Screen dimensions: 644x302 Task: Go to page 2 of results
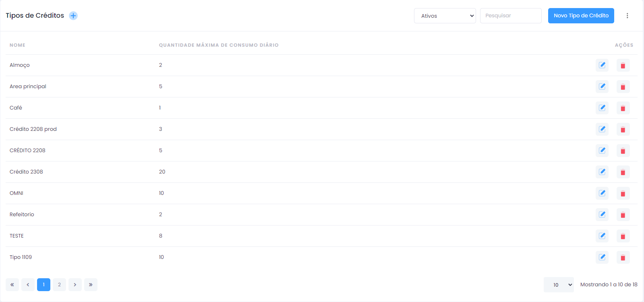click(x=59, y=285)
